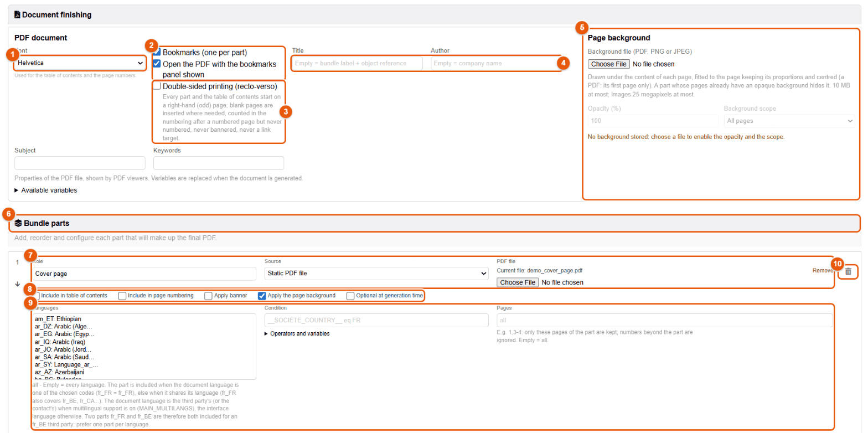Check Include in page numbering
The width and height of the screenshot is (868, 433).
point(122,296)
